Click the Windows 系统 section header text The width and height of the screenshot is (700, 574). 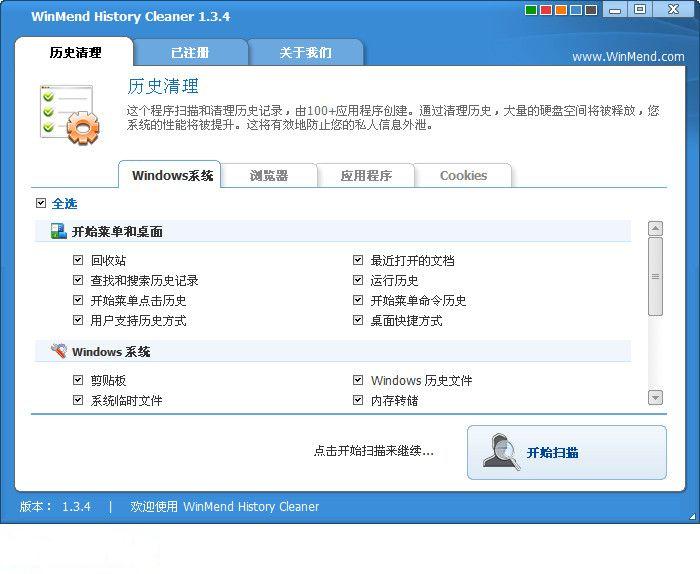111,352
